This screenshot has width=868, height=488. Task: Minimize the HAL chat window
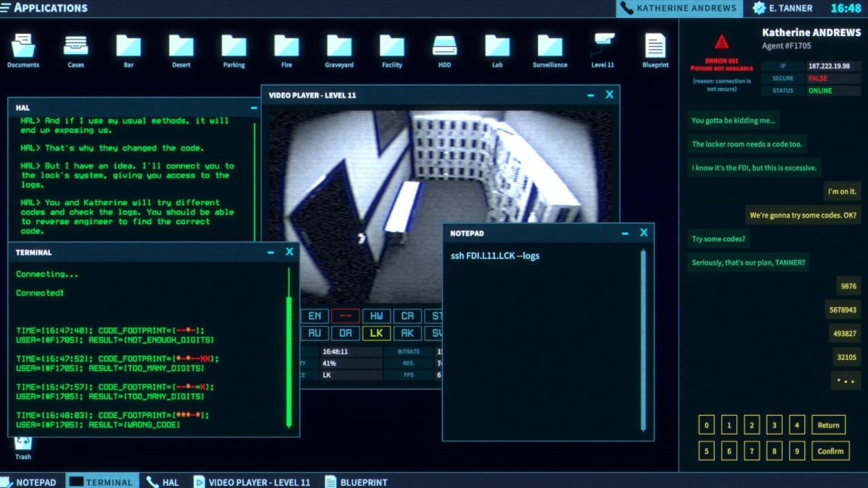pos(254,108)
